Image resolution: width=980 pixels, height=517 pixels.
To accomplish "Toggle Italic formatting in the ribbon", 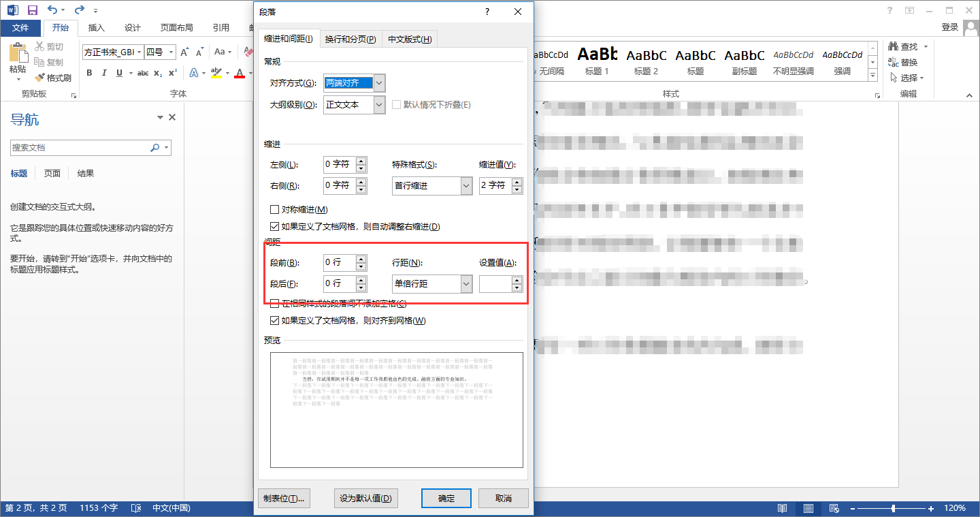I will [x=104, y=73].
